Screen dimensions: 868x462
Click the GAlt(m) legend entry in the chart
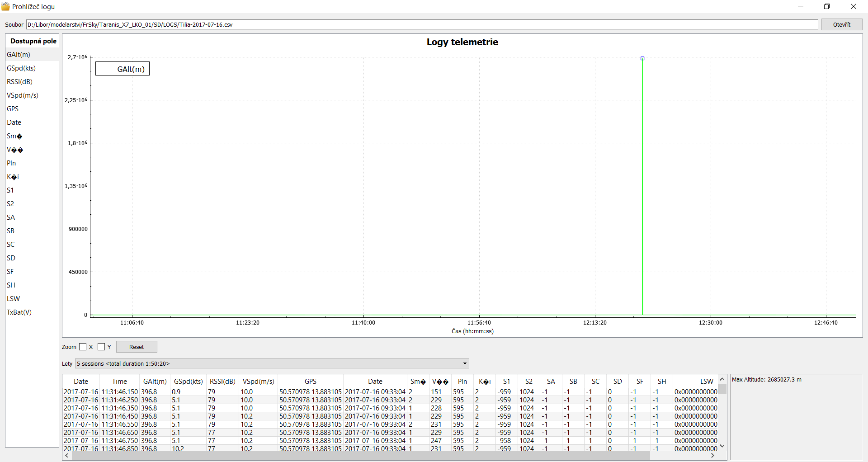point(123,69)
